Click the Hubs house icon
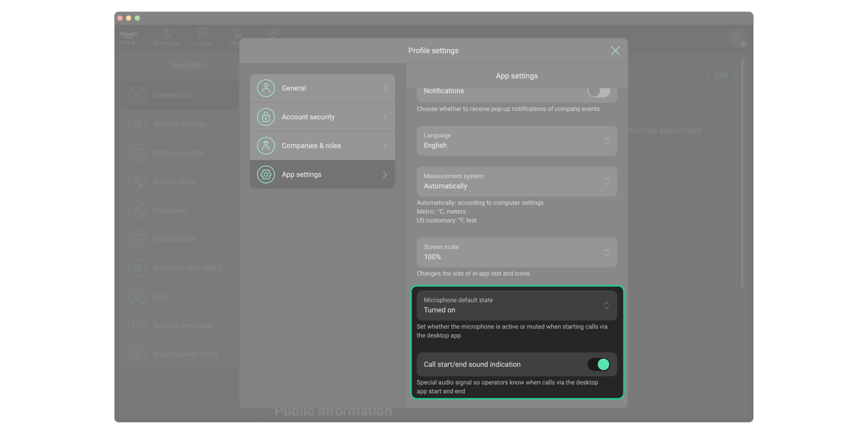 tap(137, 297)
